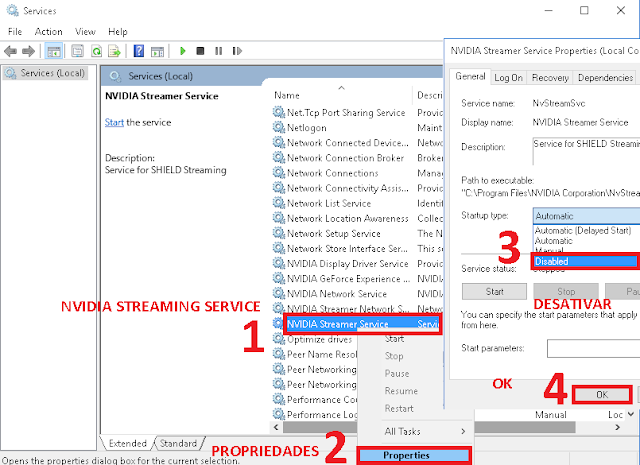Click gear icon of Netlogon service
Screen dimensions: 640x465
279,127
